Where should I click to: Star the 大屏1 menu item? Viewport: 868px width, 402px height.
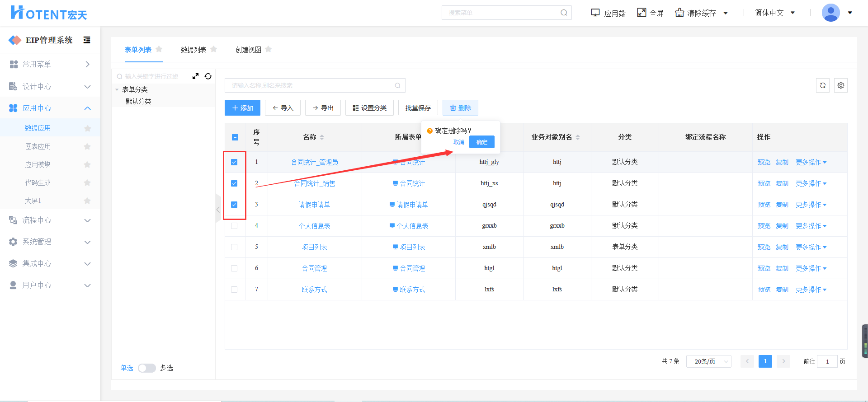[88, 201]
